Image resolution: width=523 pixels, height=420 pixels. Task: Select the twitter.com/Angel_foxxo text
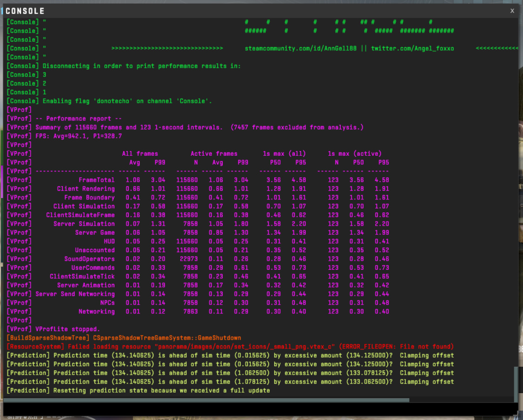[412, 48]
